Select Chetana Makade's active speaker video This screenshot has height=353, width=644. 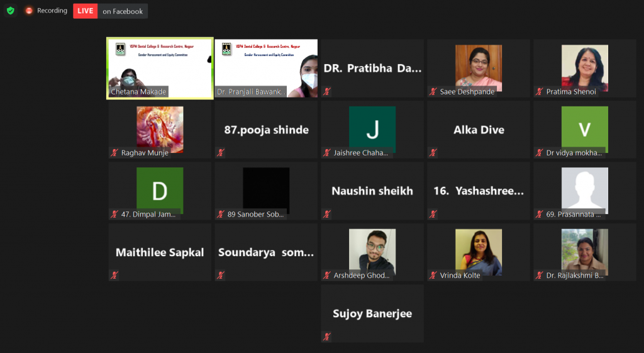click(160, 68)
